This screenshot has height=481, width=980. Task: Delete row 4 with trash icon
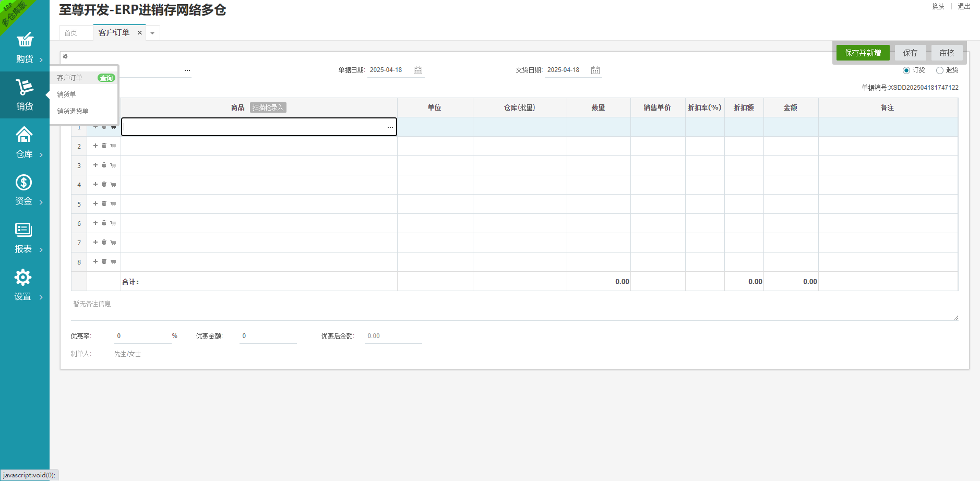point(104,184)
